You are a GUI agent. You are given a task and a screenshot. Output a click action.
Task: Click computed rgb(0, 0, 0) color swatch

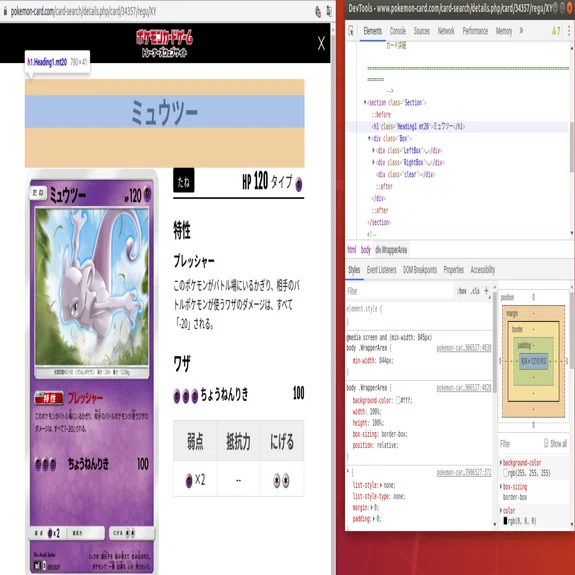(505, 521)
